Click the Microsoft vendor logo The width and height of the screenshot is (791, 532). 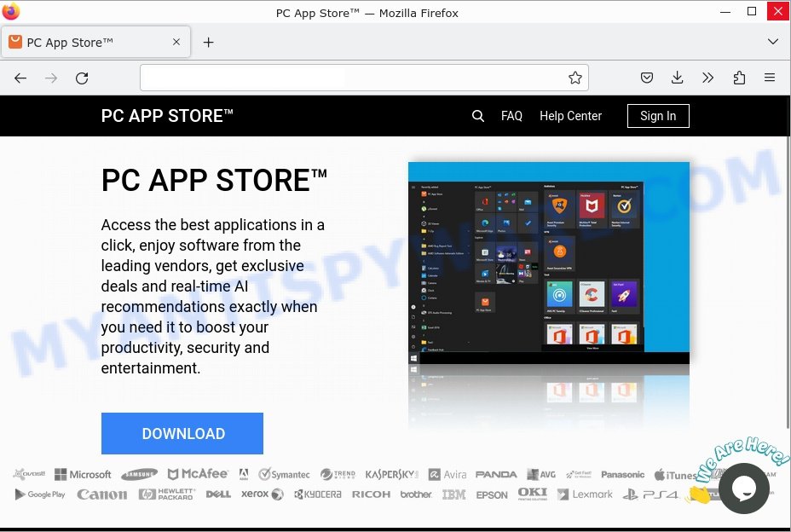pos(83,475)
